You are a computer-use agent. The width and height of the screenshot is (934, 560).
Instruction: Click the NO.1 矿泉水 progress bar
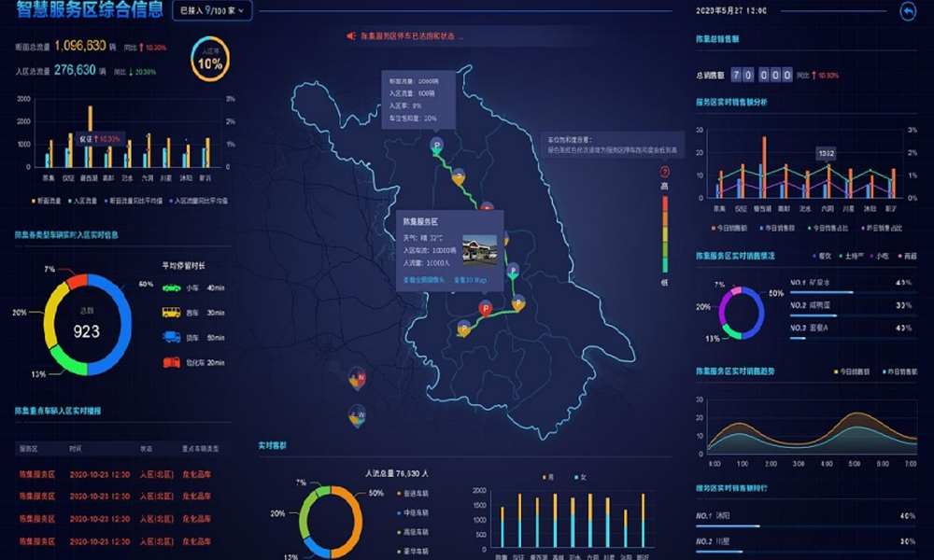(855, 292)
